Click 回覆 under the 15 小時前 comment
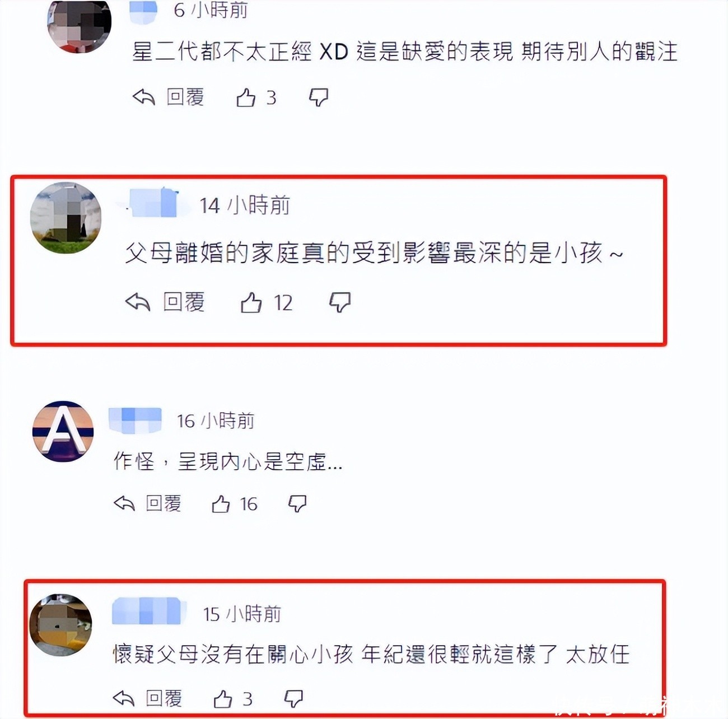Screen dimensions: 728x719 pyautogui.click(x=164, y=698)
